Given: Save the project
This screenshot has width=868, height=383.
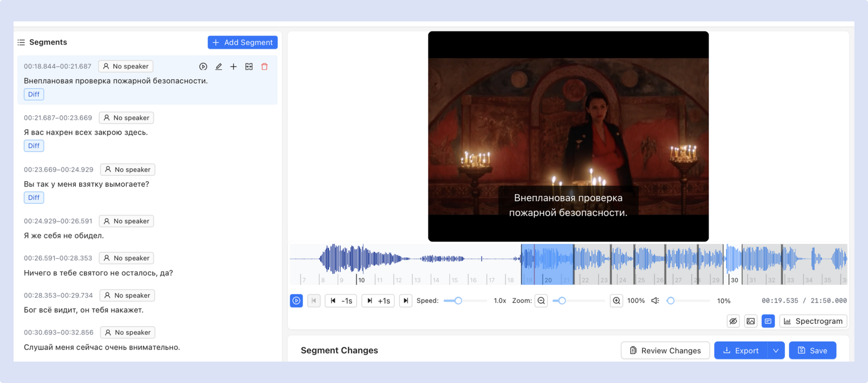Looking at the screenshot, I should [813, 350].
